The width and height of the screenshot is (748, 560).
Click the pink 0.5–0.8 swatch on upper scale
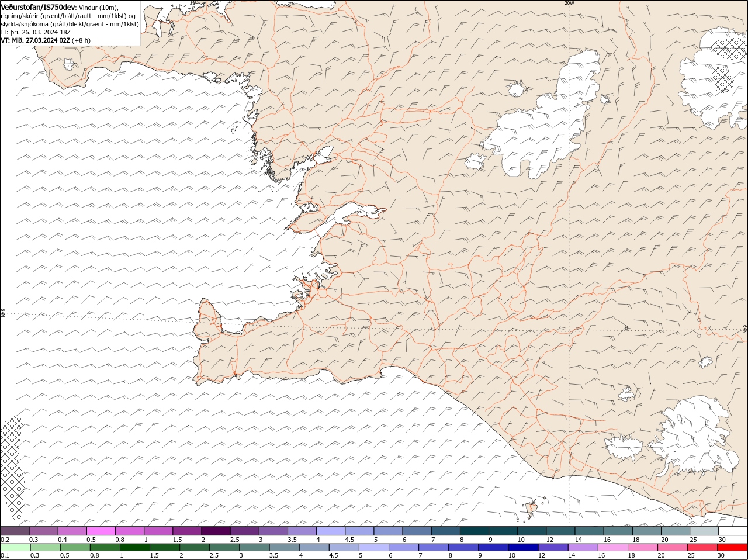coord(101,531)
